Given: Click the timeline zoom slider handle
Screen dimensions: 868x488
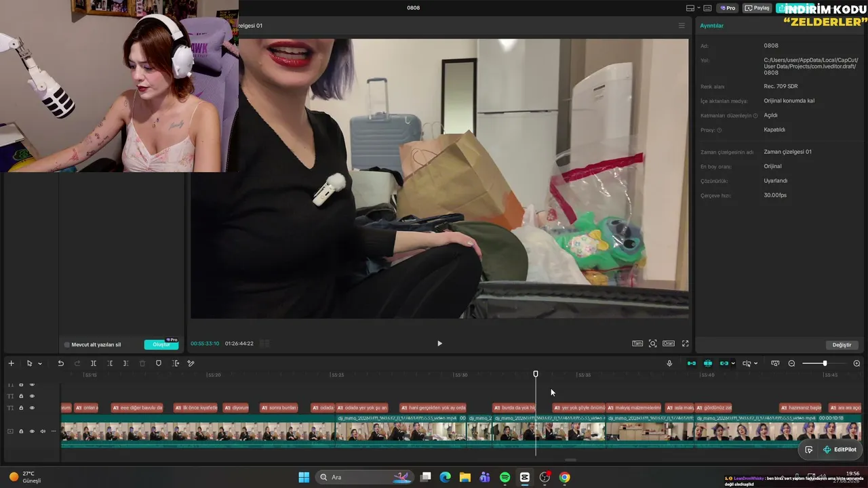Looking at the screenshot, I should [825, 363].
